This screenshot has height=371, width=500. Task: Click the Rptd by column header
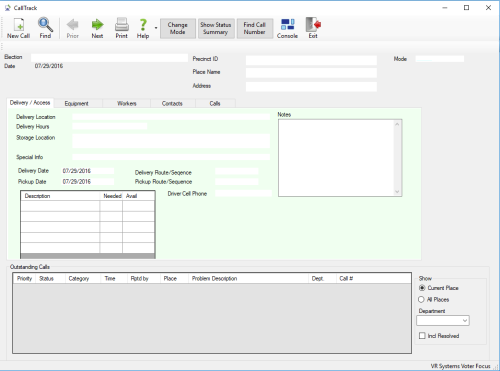tap(144, 278)
